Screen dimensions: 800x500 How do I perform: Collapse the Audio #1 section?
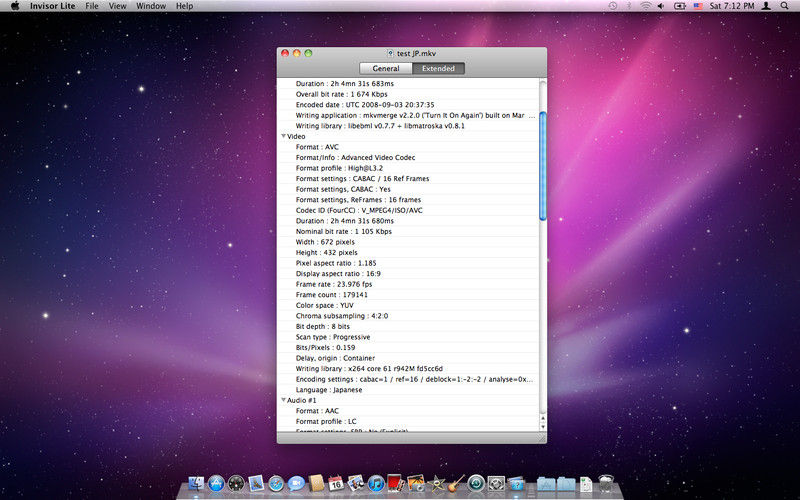pyautogui.click(x=283, y=400)
